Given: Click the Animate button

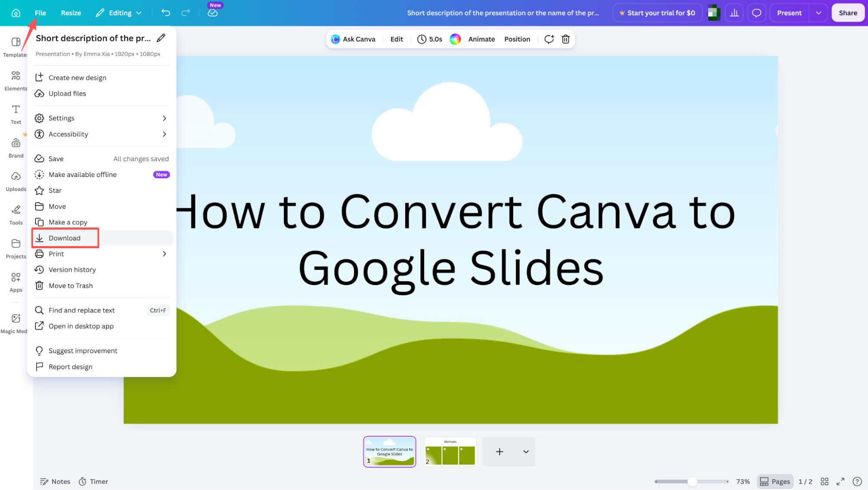Looking at the screenshot, I should 481,39.
